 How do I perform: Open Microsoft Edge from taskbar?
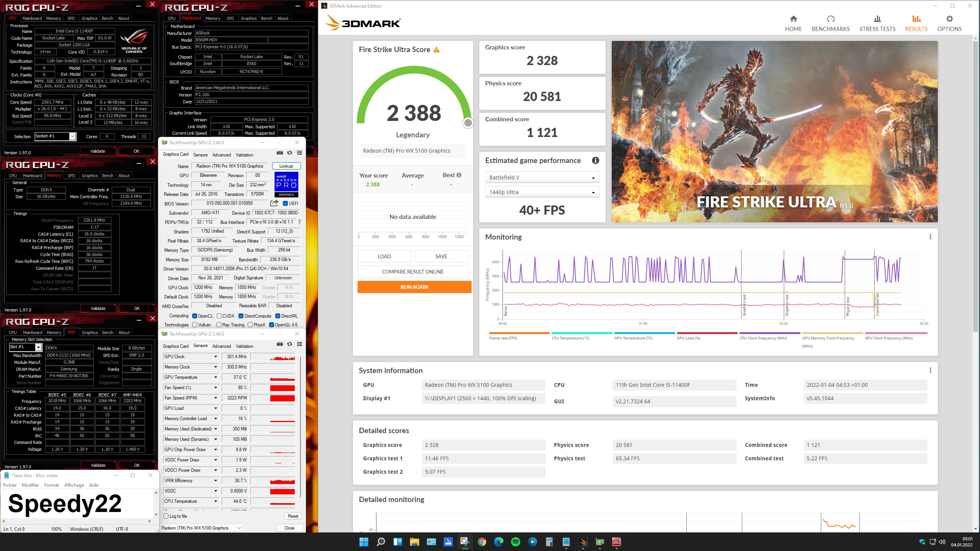[498, 542]
